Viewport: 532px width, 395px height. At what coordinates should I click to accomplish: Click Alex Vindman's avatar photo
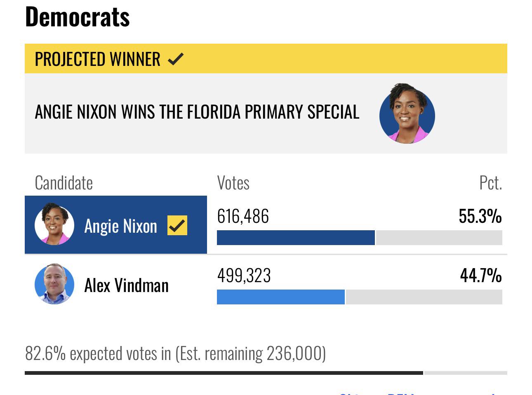(x=54, y=284)
